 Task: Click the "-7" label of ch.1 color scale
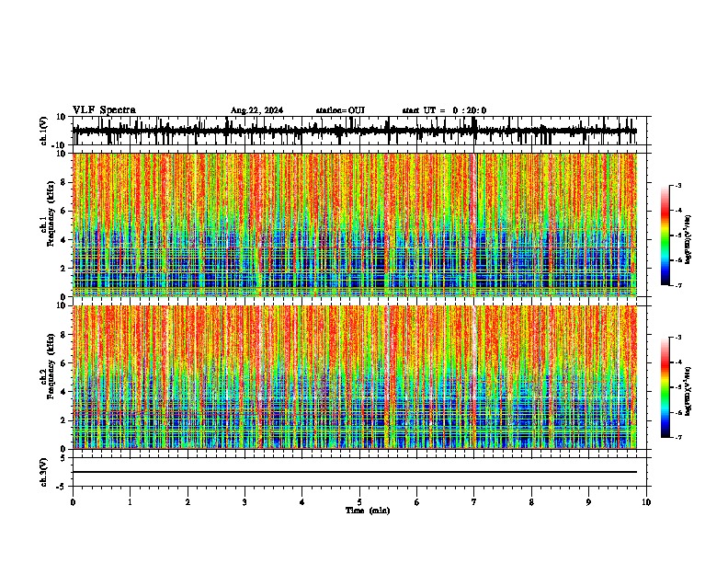[x=678, y=285]
